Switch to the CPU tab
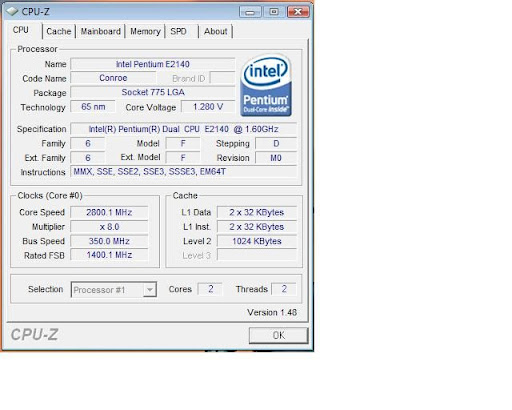Image resolution: width=512 pixels, height=410 pixels. pos(21,30)
